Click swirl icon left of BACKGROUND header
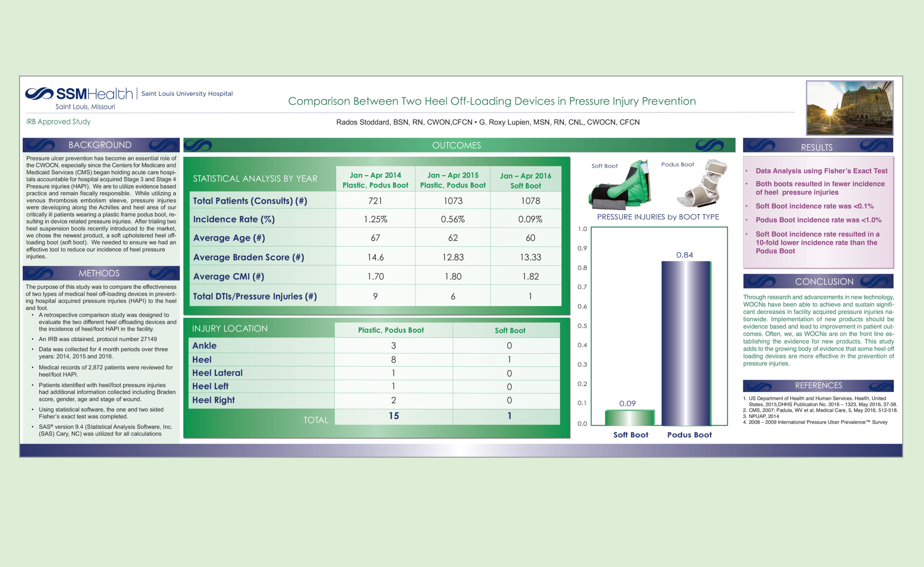 [40, 145]
